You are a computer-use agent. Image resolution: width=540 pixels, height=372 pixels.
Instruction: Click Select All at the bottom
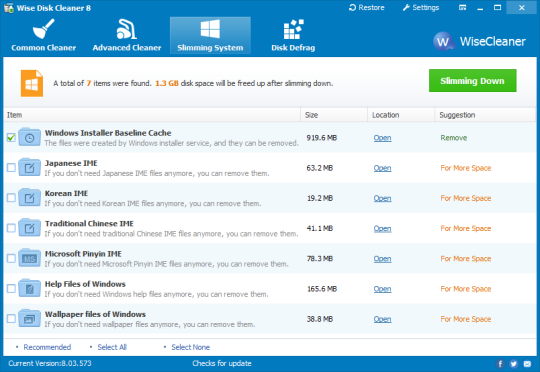(x=112, y=347)
